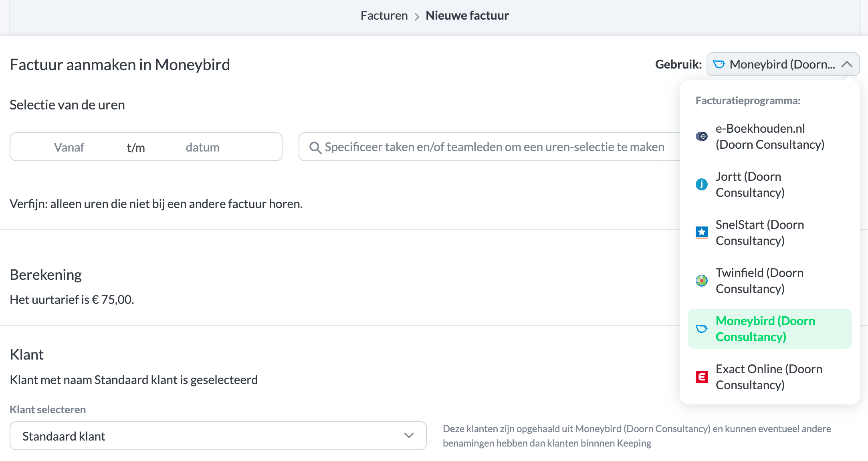Click 'Factuur aanmaken in Moneybird' heading

click(x=120, y=65)
